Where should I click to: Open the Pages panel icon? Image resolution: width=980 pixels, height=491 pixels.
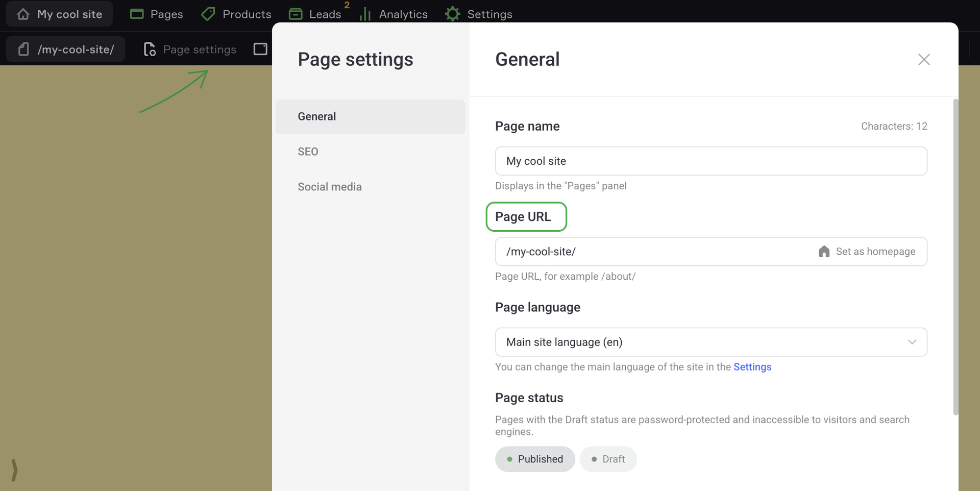click(137, 14)
